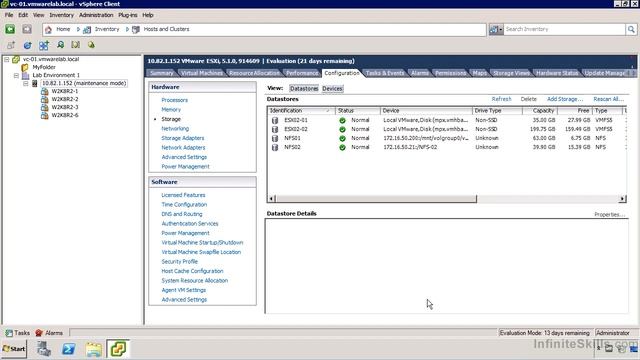Viewport: 640px width, 360px height.
Task: Sort by the Identification column header
Action: pos(301,111)
